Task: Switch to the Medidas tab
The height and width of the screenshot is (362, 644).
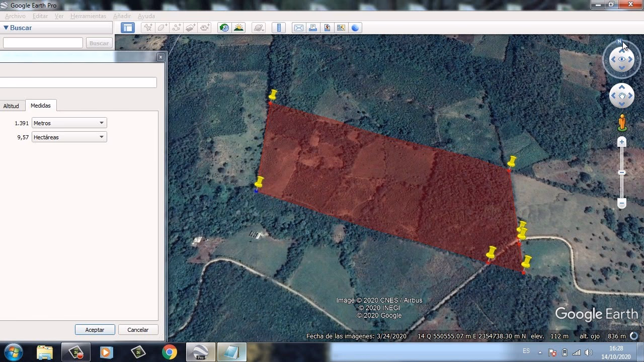Action: (41, 106)
